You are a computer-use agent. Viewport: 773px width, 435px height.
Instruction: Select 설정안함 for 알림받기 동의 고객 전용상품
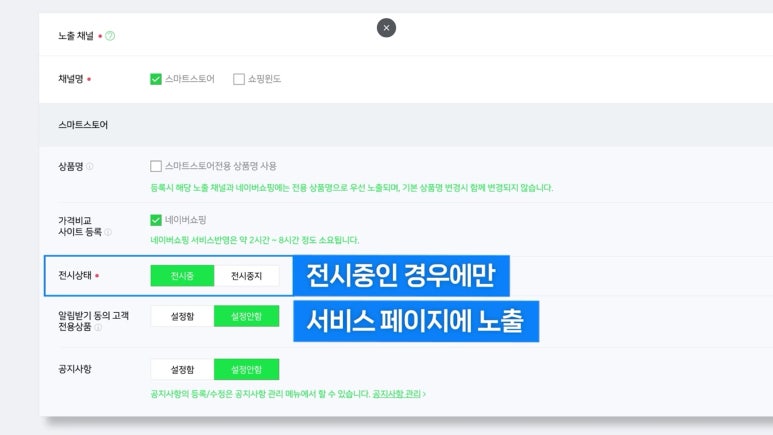click(246, 316)
